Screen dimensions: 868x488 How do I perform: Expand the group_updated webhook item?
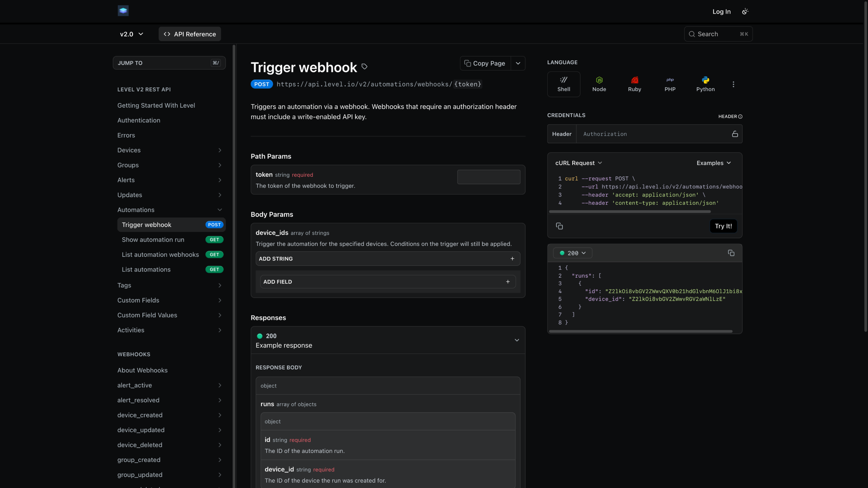click(x=220, y=475)
